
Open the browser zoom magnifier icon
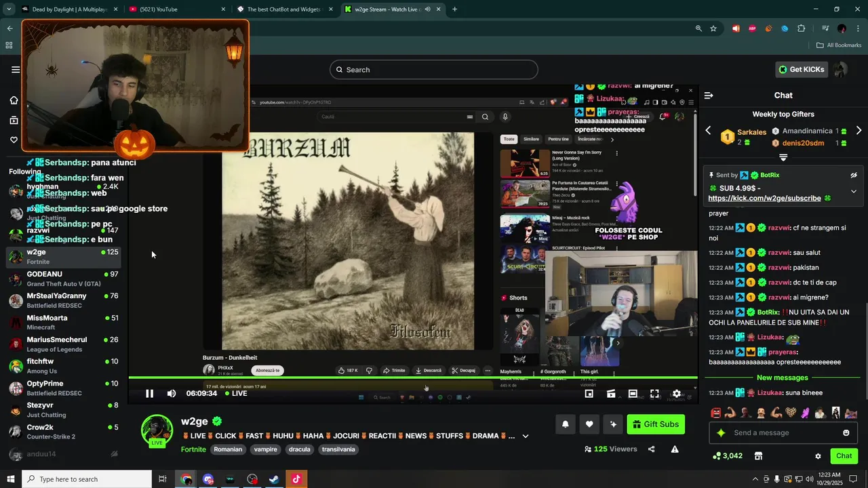[698, 28]
